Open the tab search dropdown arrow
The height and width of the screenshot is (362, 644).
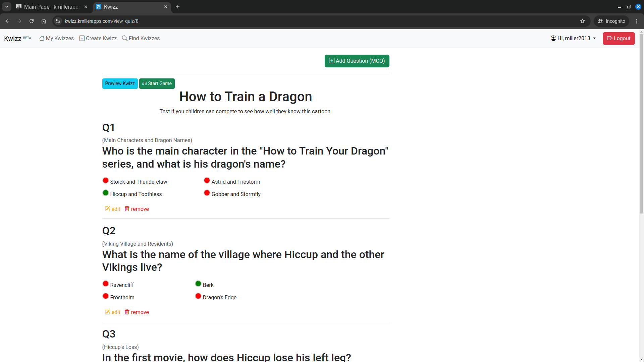[x=7, y=7]
